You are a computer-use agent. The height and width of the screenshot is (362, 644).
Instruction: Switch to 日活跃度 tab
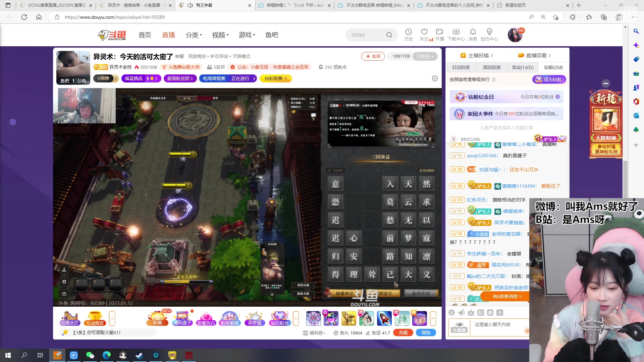pyautogui.click(x=461, y=67)
